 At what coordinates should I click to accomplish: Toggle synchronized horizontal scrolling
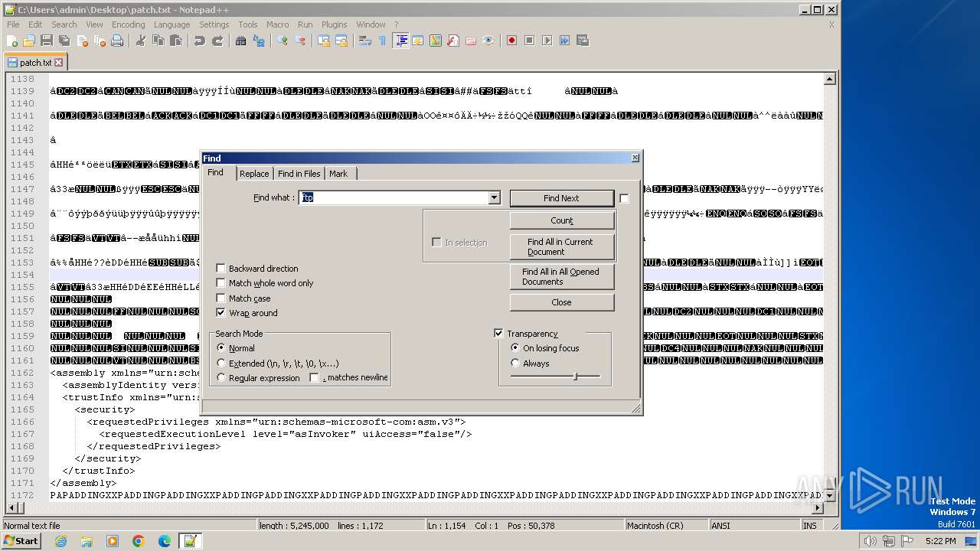point(341,41)
